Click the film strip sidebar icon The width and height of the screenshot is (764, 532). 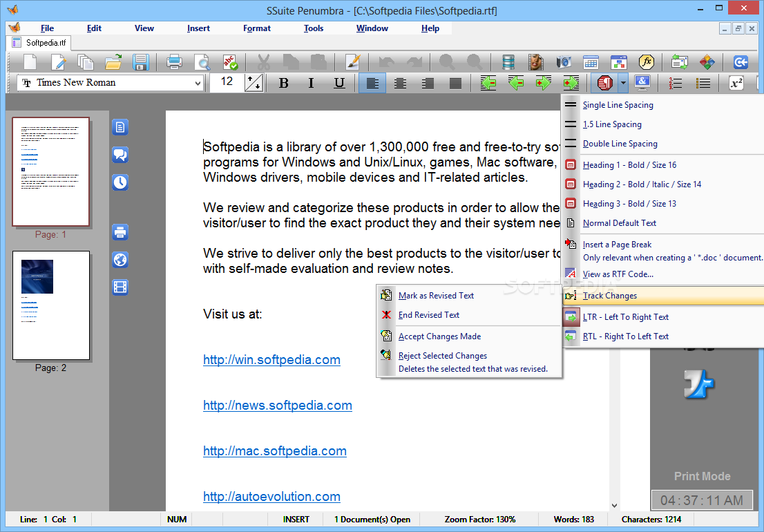[120, 287]
